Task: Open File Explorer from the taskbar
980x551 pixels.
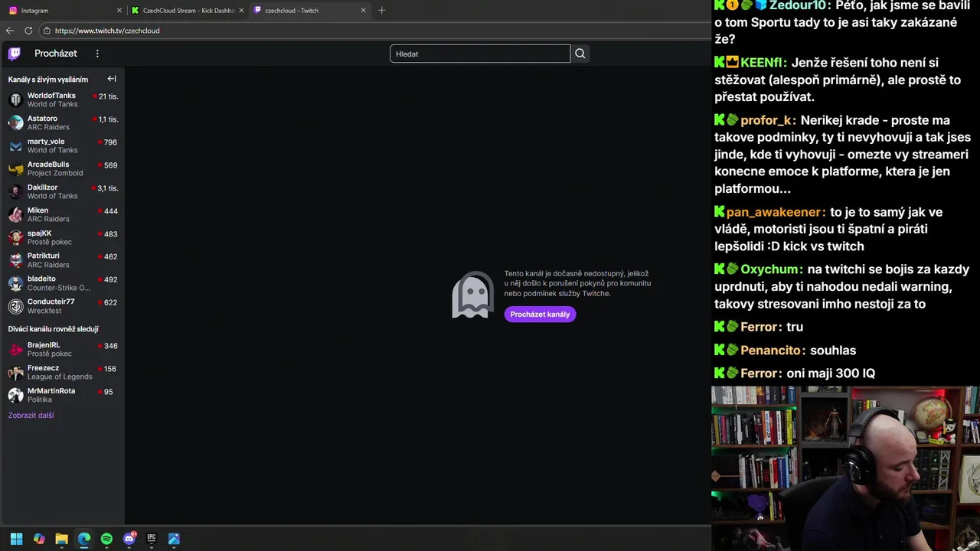Action: click(61, 539)
